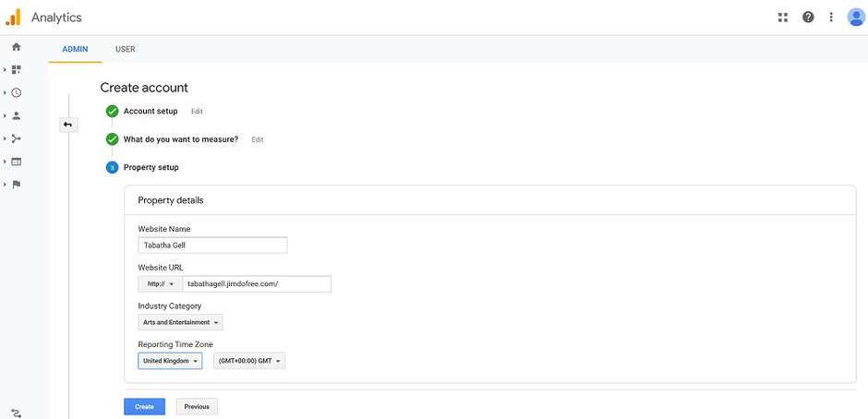Viewport: 868px width, 419px height.
Task: Switch to the ADMIN tab
Action: (75, 49)
